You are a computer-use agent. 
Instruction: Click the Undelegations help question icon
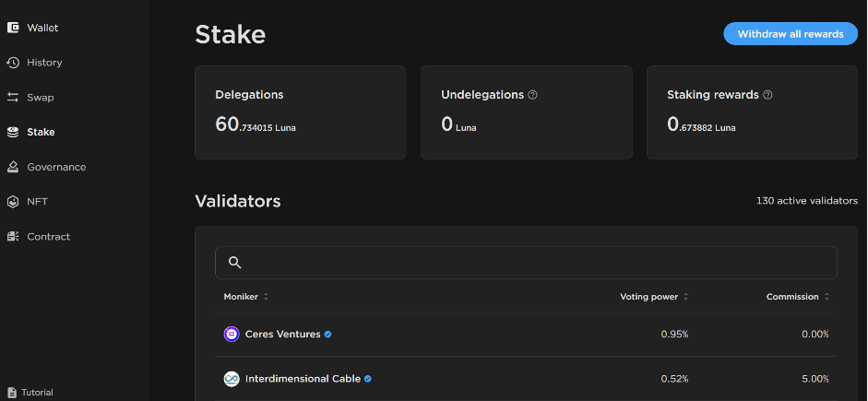click(x=532, y=95)
